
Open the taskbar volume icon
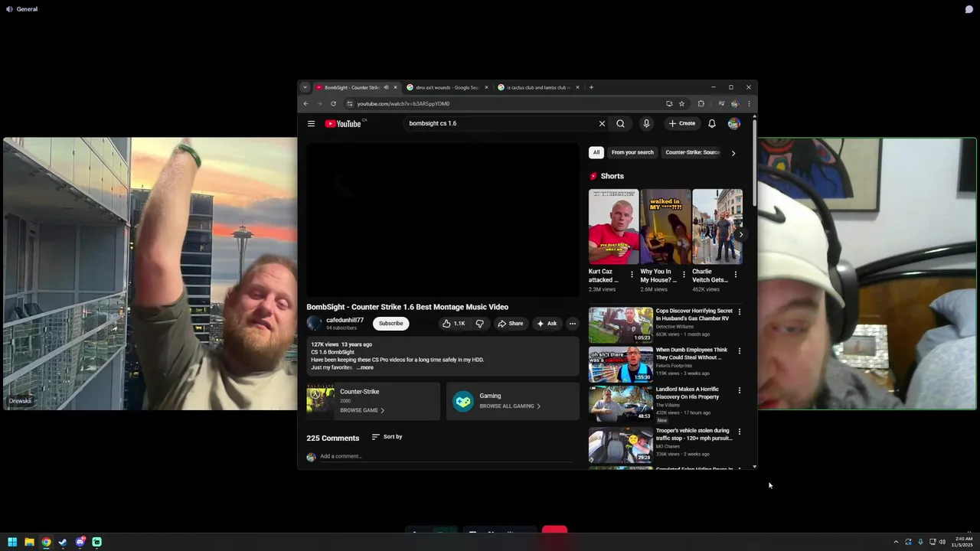(942, 542)
